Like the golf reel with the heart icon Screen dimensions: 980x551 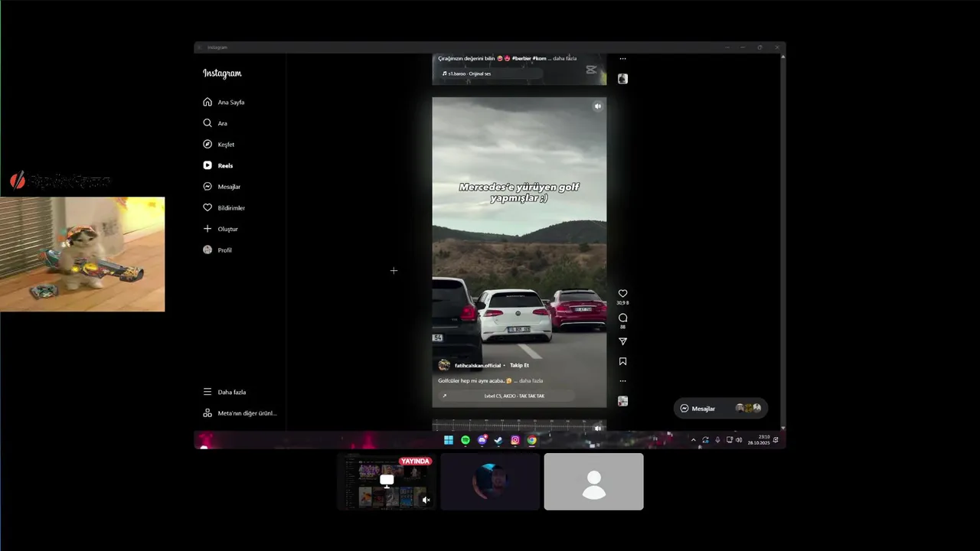(x=622, y=293)
